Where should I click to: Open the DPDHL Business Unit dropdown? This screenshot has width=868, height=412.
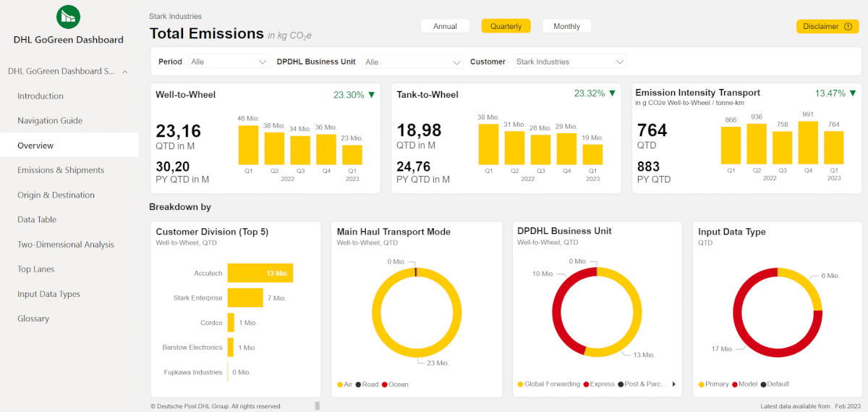(413, 62)
